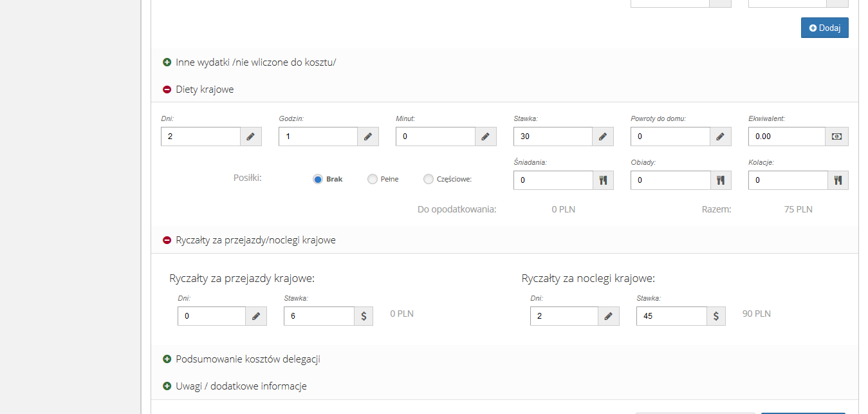Viewport: 868px width, 414px height.
Task: Click money icon beside Ekwiwalent field
Action: (837, 136)
